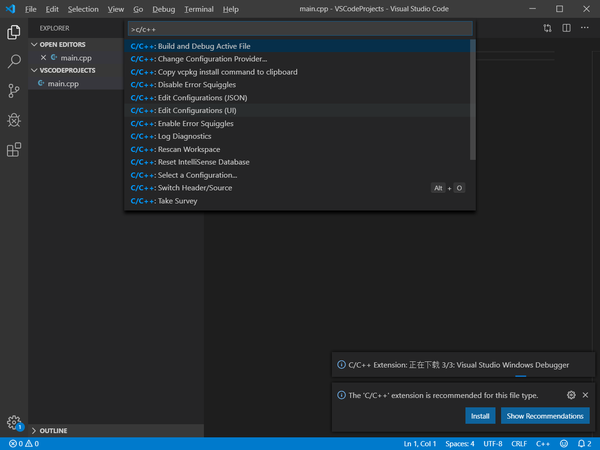Open the editor More Actions ellipsis
This screenshot has width=600, height=450.
coord(585,28)
